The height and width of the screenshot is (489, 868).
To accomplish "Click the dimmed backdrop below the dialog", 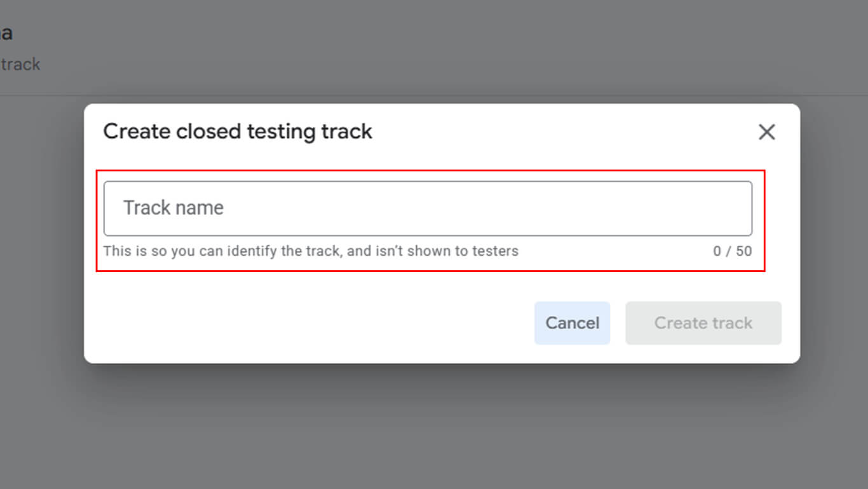I will tap(434, 426).
